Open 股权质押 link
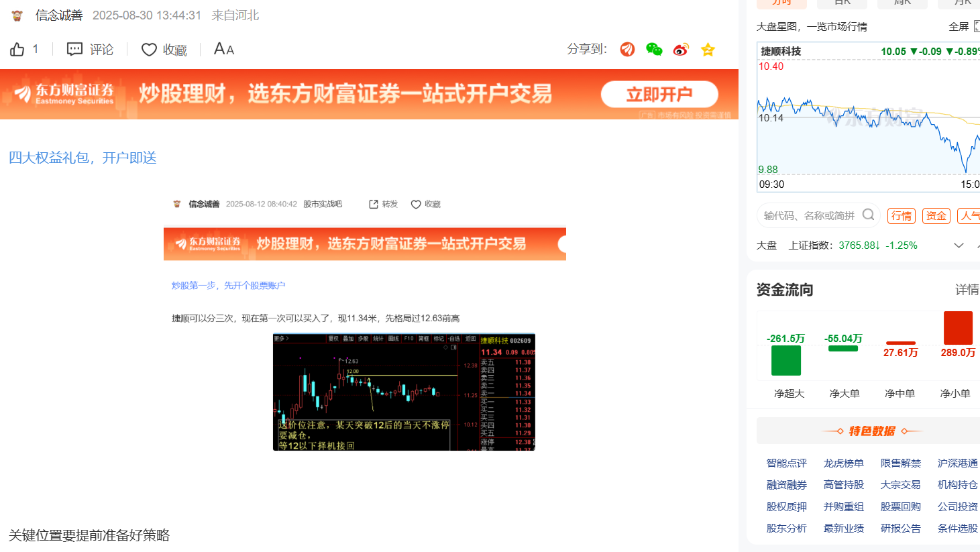The image size is (980, 552). click(787, 507)
